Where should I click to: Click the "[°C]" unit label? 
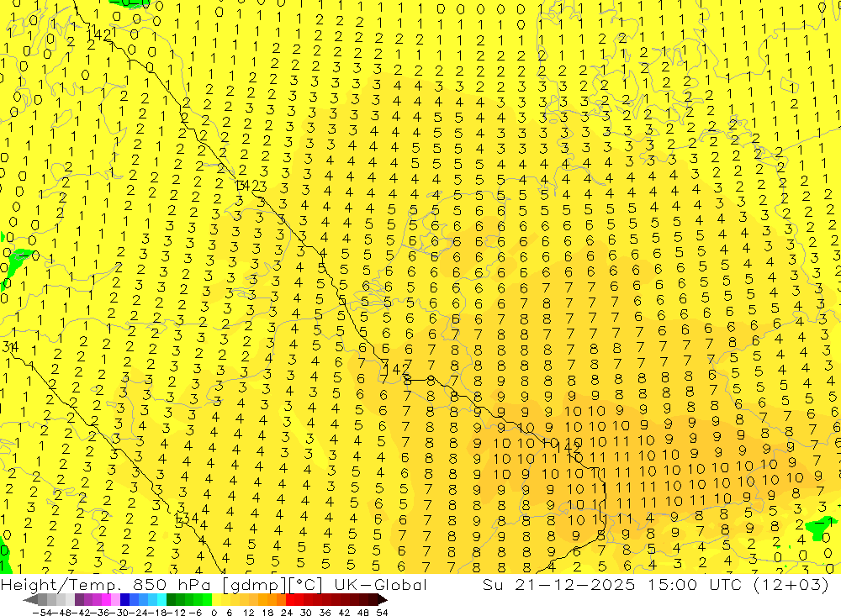click(304, 585)
